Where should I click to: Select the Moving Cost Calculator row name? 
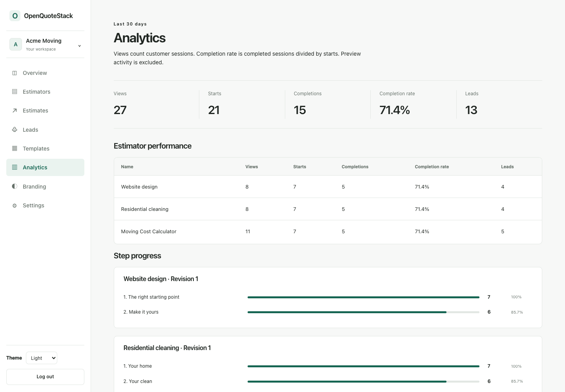click(149, 232)
